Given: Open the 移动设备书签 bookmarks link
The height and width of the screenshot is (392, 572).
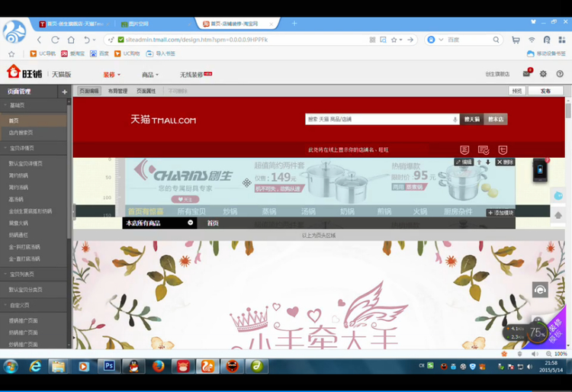Looking at the screenshot, I should [x=546, y=53].
